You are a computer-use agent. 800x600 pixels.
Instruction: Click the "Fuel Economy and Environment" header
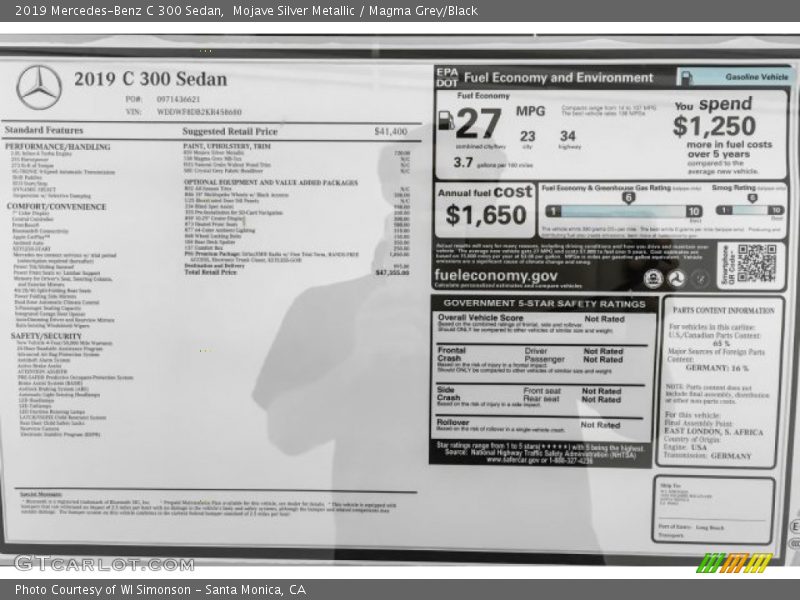pyautogui.click(x=558, y=78)
